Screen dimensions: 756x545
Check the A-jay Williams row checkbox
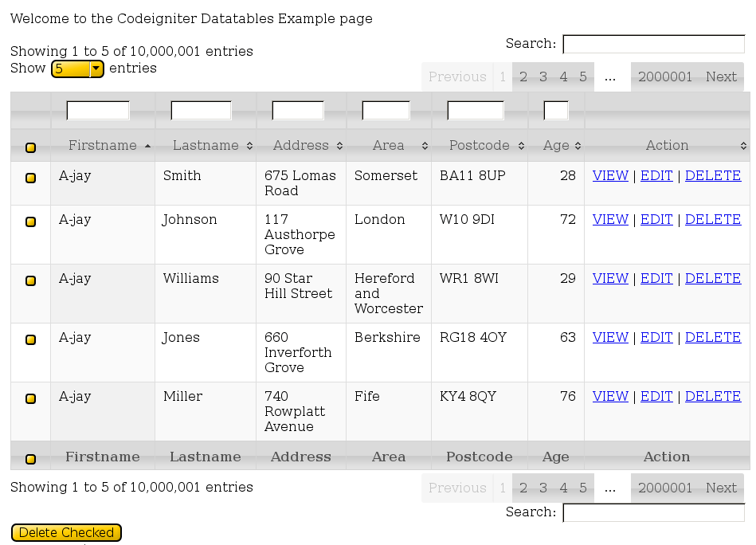pos(29,278)
